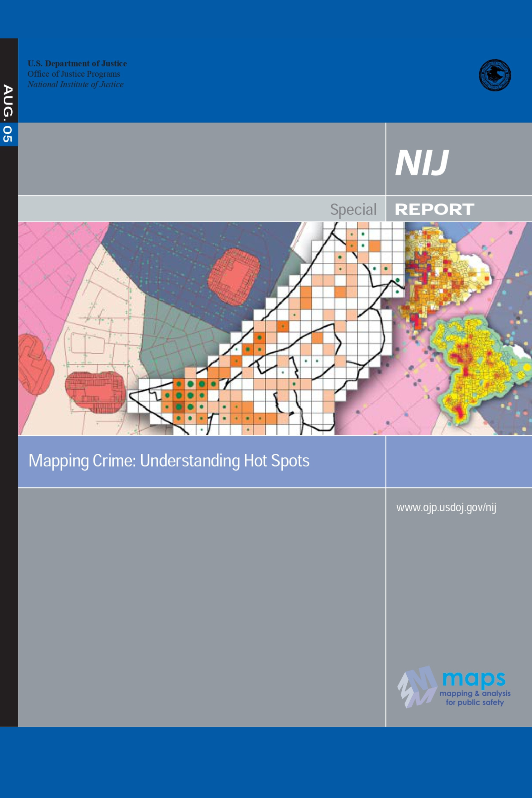Click the vertical "AUG." date label
The image size is (532, 798).
[8, 101]
